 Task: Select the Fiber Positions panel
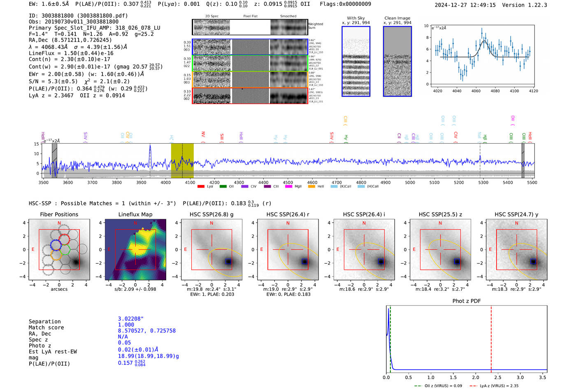(x=59, y=250)
